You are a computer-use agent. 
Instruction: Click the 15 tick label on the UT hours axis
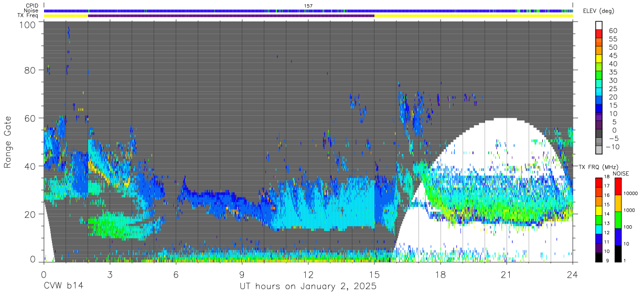pyautogui.click(x=374, y=274)
